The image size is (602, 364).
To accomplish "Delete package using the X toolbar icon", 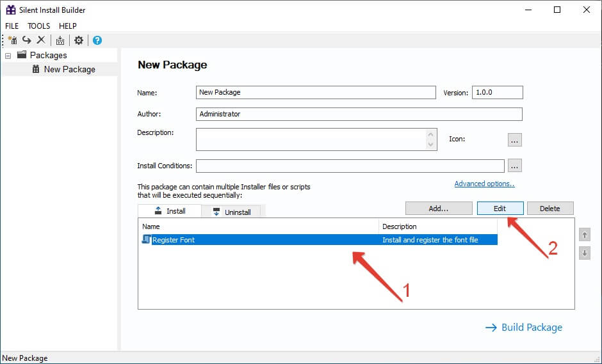I will tap(41, 40).
